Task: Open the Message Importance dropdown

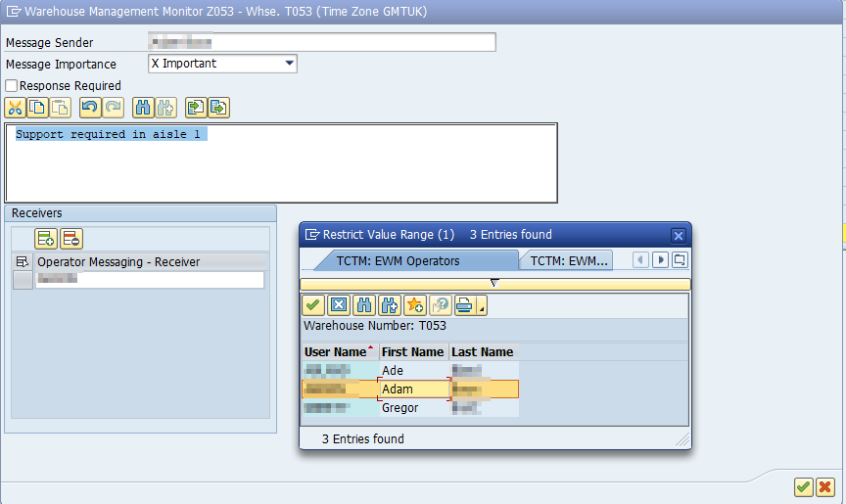Action: click(289, 64)
